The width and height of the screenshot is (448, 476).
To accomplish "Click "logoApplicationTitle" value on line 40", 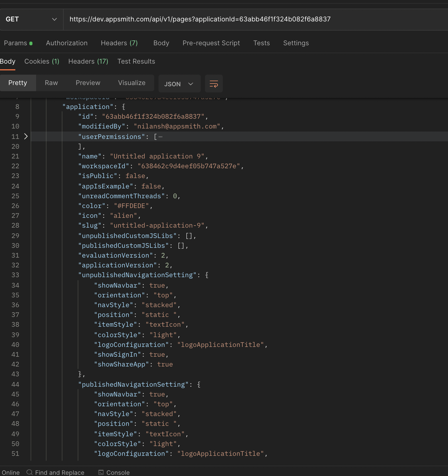I will (x=221, y=345).
